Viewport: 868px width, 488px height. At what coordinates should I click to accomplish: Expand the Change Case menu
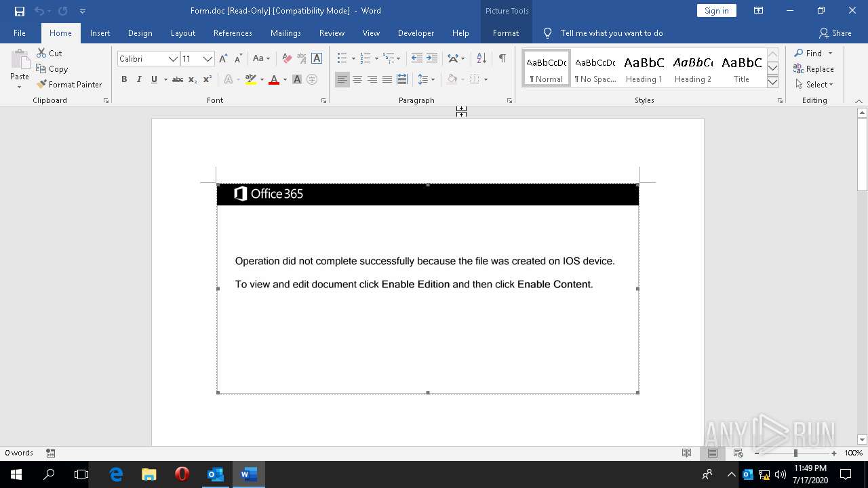click(x=260, y=59)
